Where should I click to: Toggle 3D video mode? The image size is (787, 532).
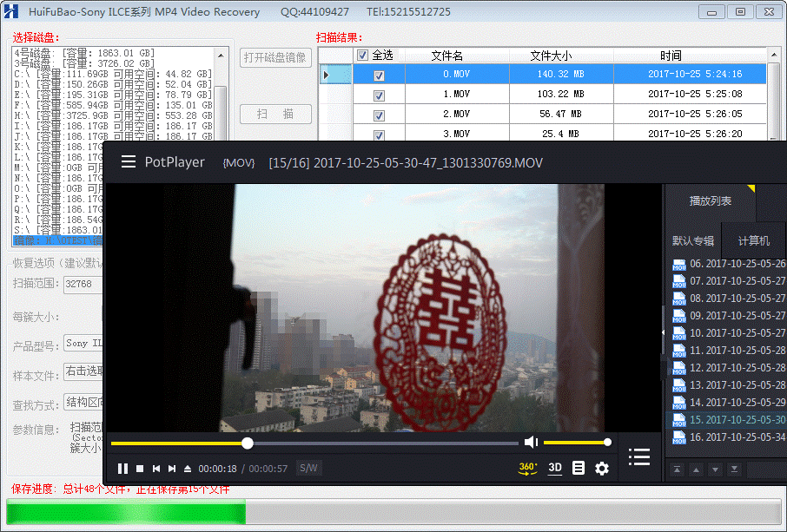554,468
